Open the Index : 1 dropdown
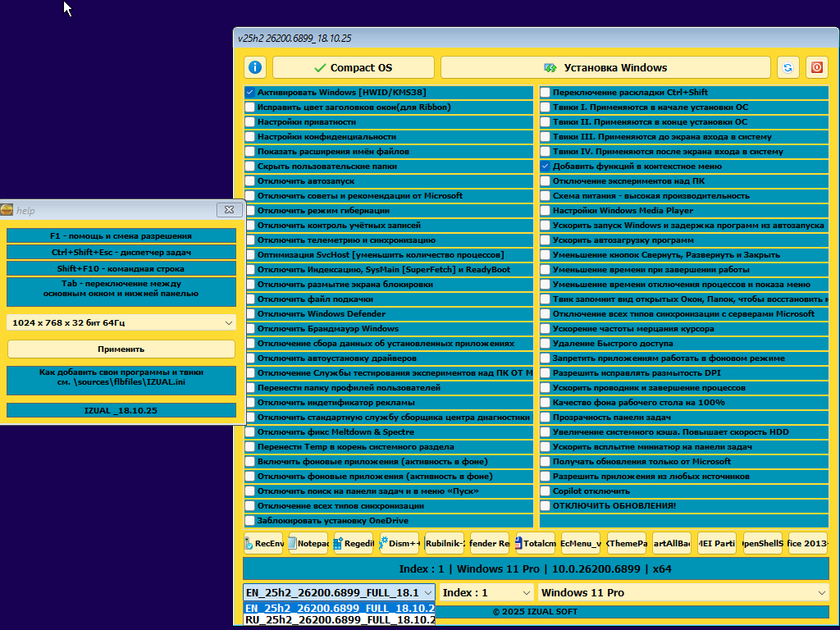 [x=487, y=592]
